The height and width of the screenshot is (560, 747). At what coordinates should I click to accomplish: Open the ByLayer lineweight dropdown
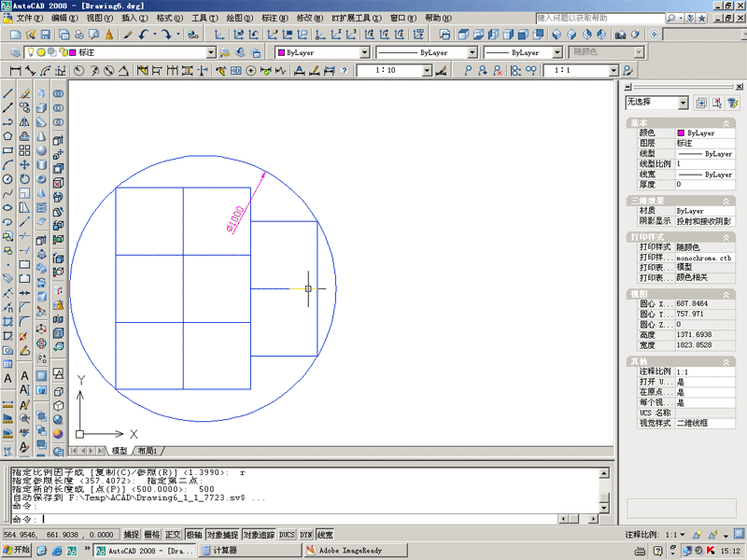click(557, 52)
